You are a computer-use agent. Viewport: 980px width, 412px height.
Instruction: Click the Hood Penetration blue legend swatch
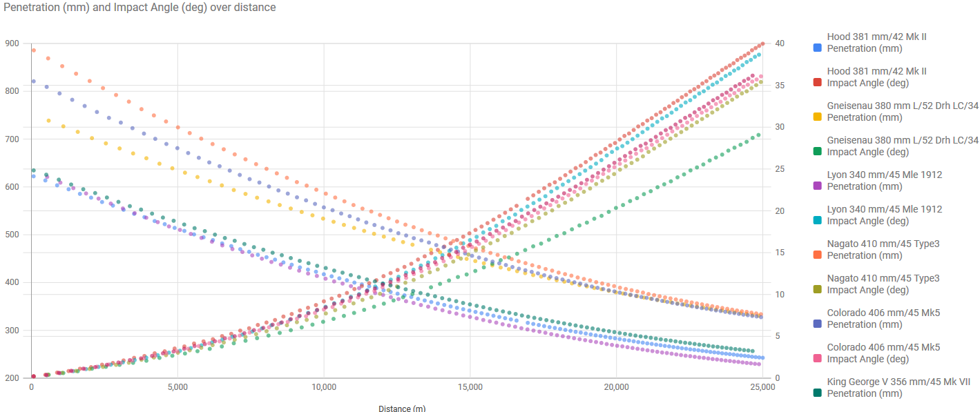(x=818, y=48)
